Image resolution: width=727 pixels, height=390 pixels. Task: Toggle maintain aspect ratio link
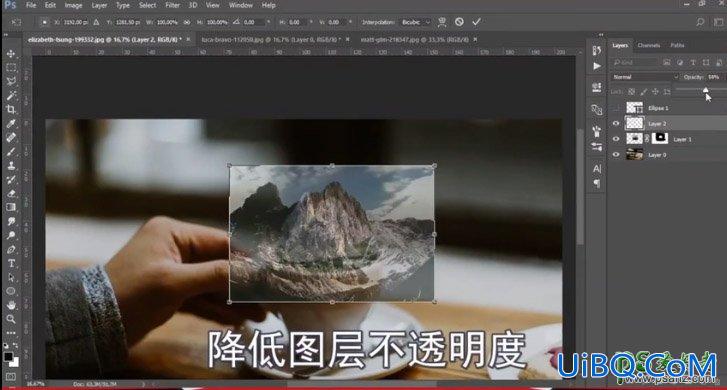(x=187, y=22)
